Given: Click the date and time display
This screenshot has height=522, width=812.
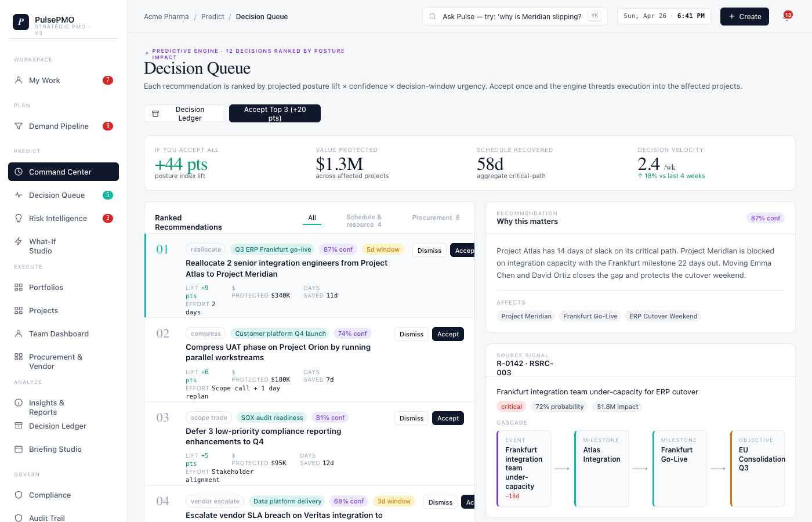Looking at the screenshot, I should point(664,16).
